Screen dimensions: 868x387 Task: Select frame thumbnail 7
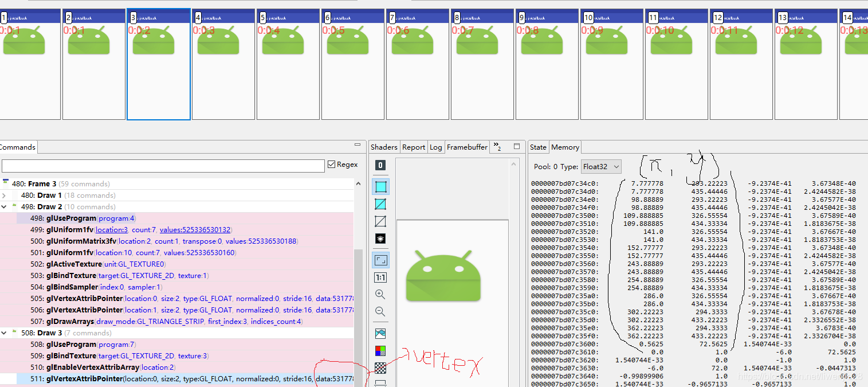tap(417, 64)
